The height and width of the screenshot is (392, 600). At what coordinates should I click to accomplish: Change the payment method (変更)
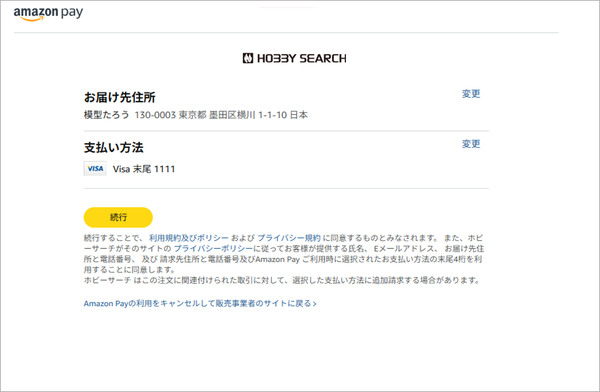click(471, 144)
